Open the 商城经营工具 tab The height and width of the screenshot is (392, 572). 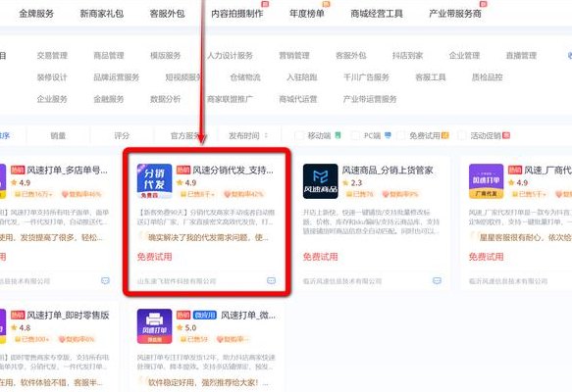click(377, 14)
